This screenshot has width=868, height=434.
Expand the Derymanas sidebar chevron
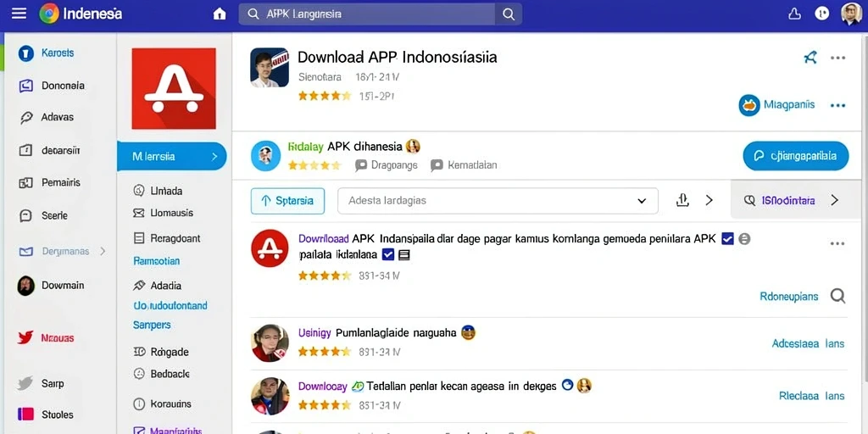coord(103,251)
